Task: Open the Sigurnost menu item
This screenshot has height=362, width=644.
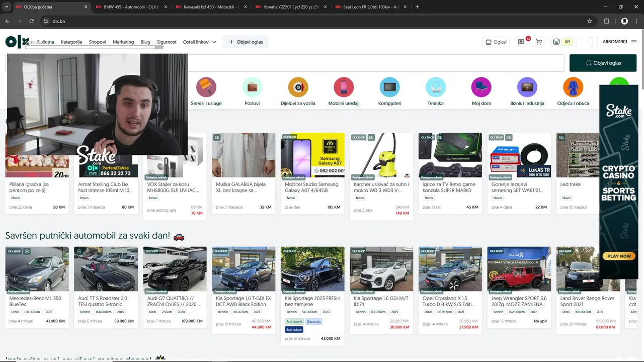Action: [x=167, y=42]
